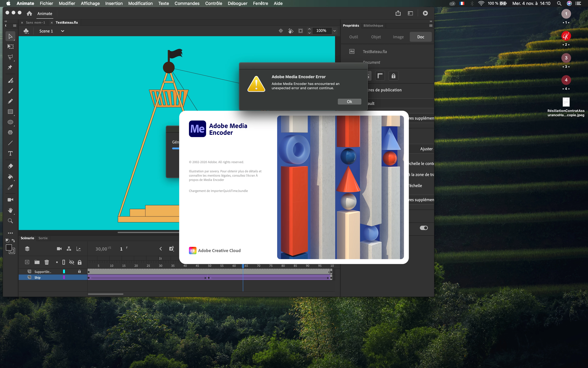Click the timeline layer view layers icon
This screenshot has width=588, height=368.
click(27, 249)
